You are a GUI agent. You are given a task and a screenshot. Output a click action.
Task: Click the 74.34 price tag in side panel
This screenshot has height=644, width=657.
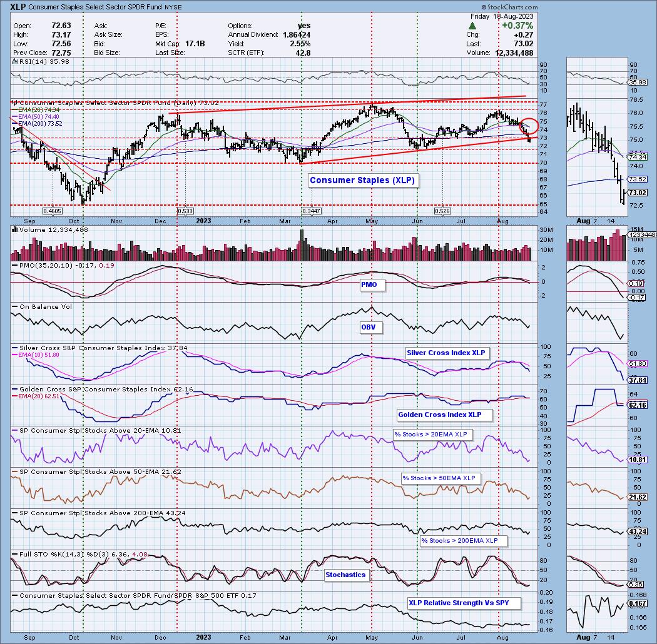pos(638,157)
